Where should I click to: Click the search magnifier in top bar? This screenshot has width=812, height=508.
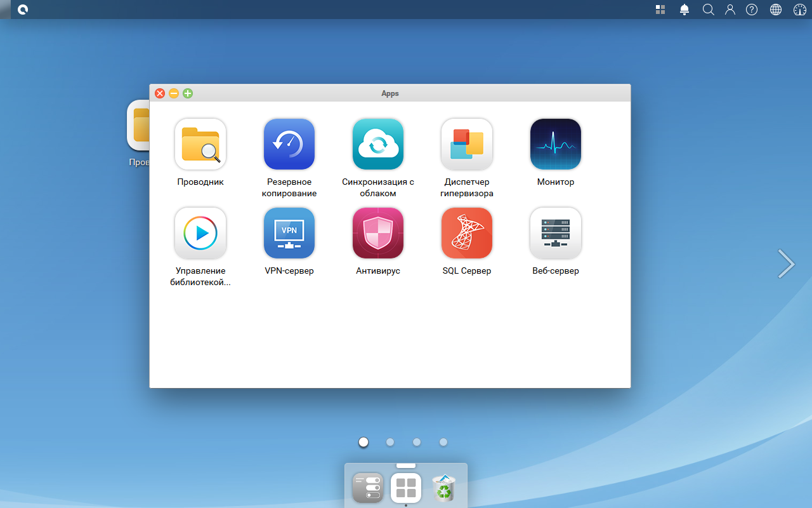click(709, 10)
